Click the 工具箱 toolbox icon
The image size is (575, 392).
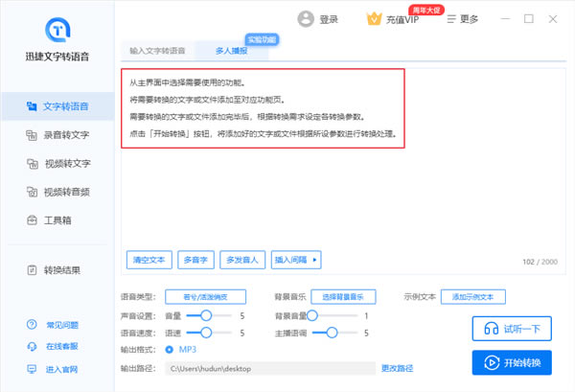(32, 220)
